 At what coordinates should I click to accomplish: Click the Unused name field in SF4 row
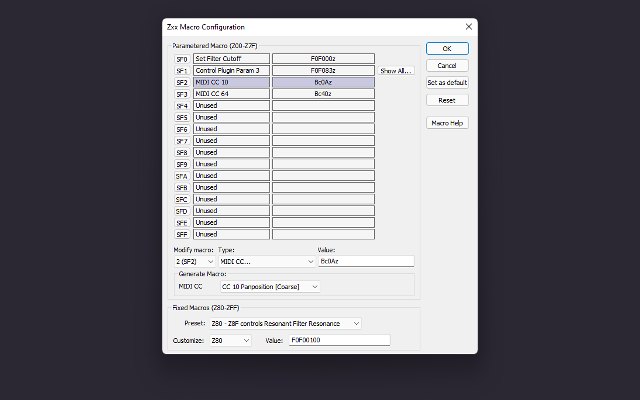pos(231,105)
